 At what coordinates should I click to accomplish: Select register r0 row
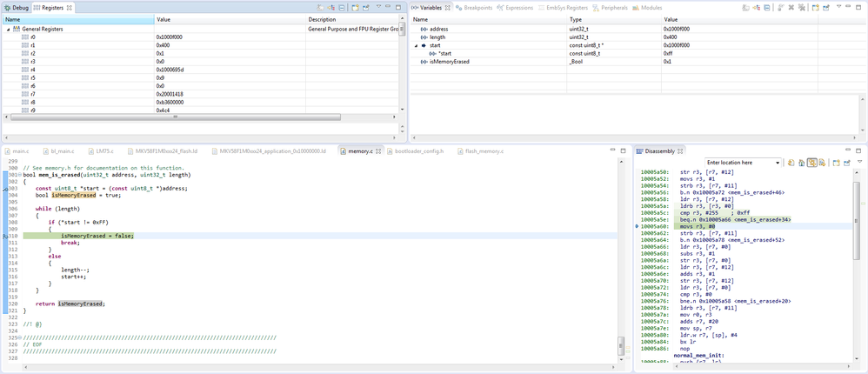coord(201,37)
